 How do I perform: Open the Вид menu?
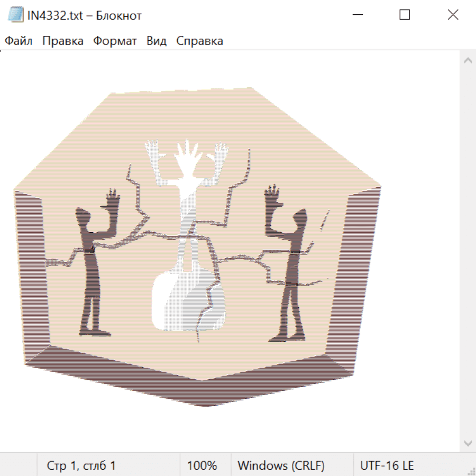point(156,41)
